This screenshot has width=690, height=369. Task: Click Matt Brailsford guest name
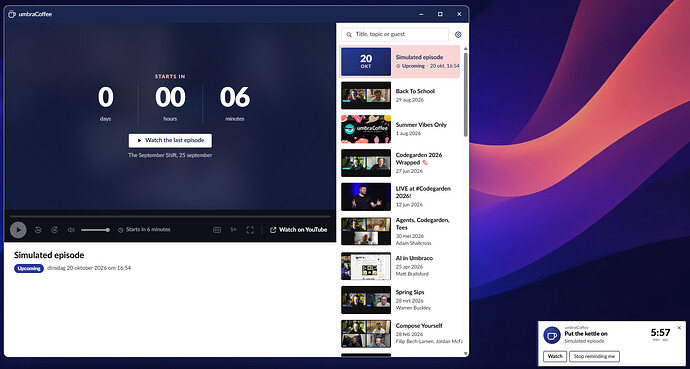click(412, 274)
